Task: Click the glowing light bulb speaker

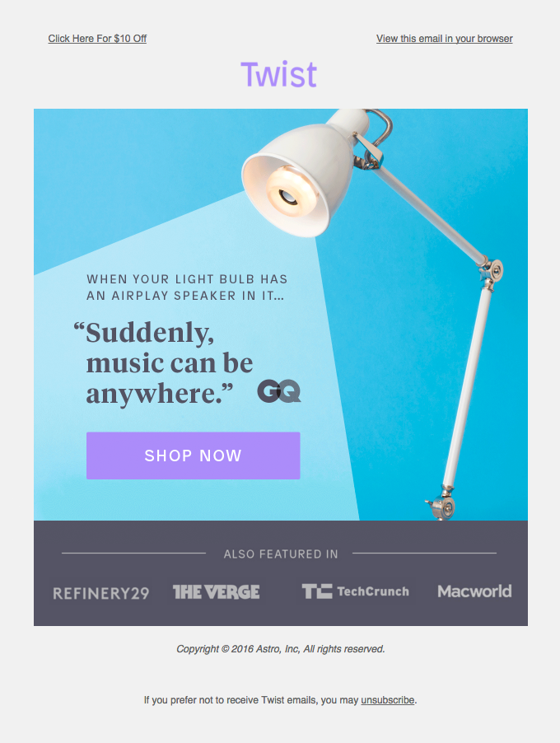Action: click(x=285, y=192)
